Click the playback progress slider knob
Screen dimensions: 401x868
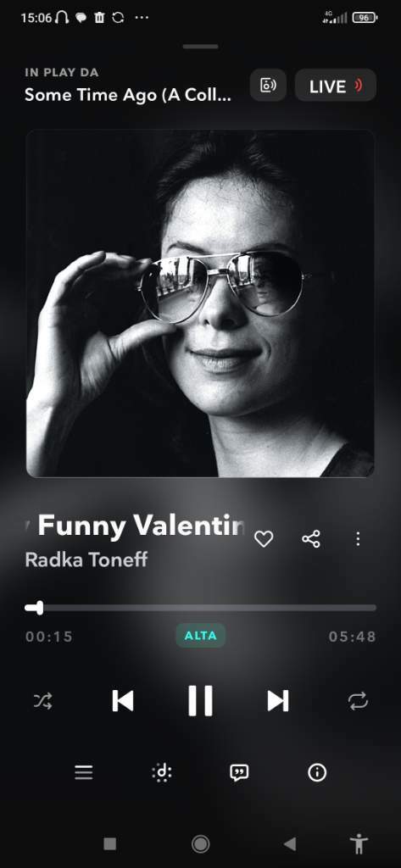click(x=37, y=608)
